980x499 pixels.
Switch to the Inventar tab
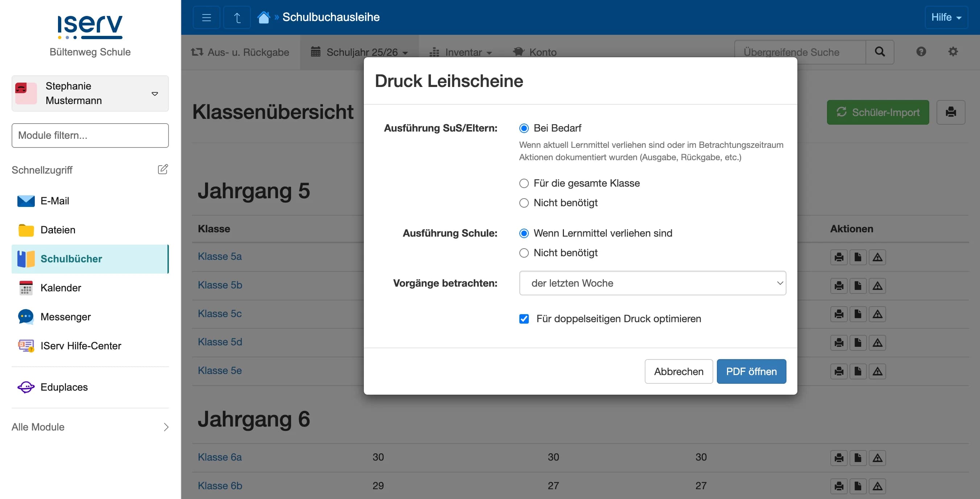[x=461, y=52]
